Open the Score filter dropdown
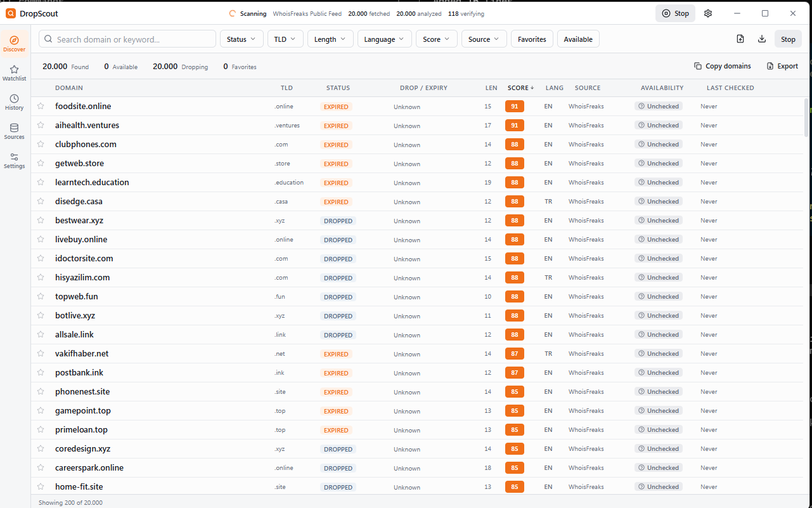The height and width of the screenshot is (508, 812). point(437,39)
